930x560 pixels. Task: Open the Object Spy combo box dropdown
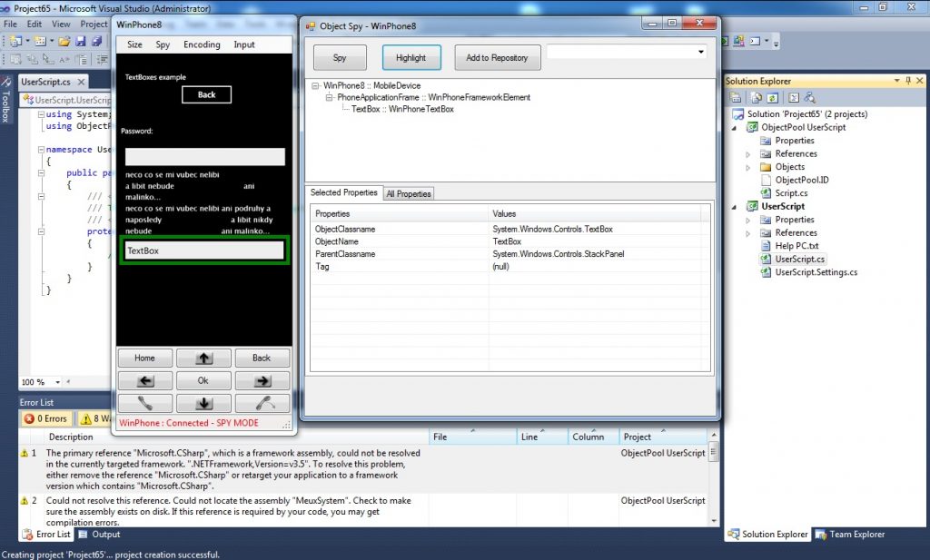tap(701, 52)
